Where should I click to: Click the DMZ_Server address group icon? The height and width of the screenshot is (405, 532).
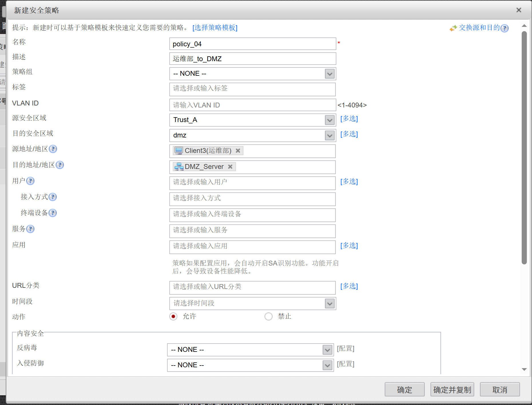click(x=179, y=167)
